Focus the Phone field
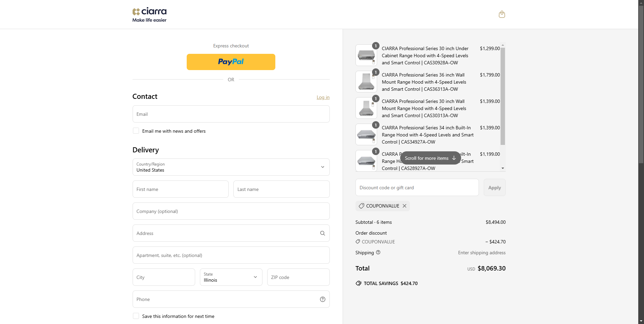 231,299
